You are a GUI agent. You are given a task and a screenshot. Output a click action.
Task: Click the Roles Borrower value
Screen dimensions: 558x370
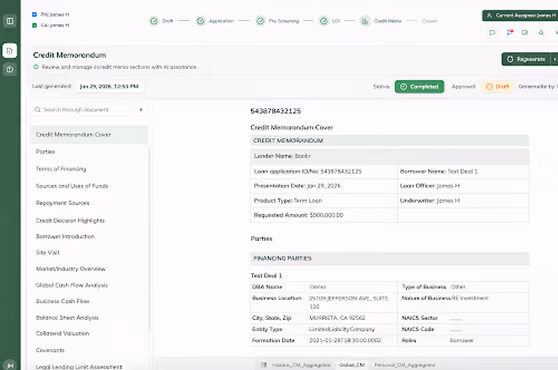coord(462,340)
